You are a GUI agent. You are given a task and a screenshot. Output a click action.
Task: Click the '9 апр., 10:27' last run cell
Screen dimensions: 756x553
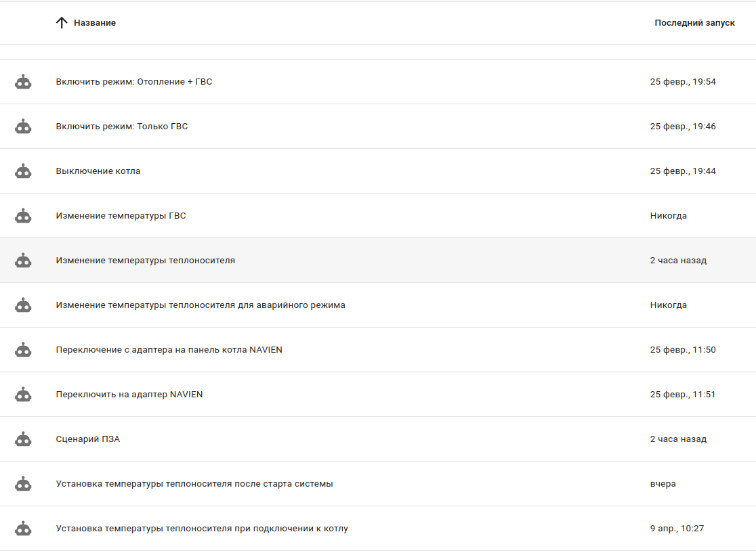677,529
